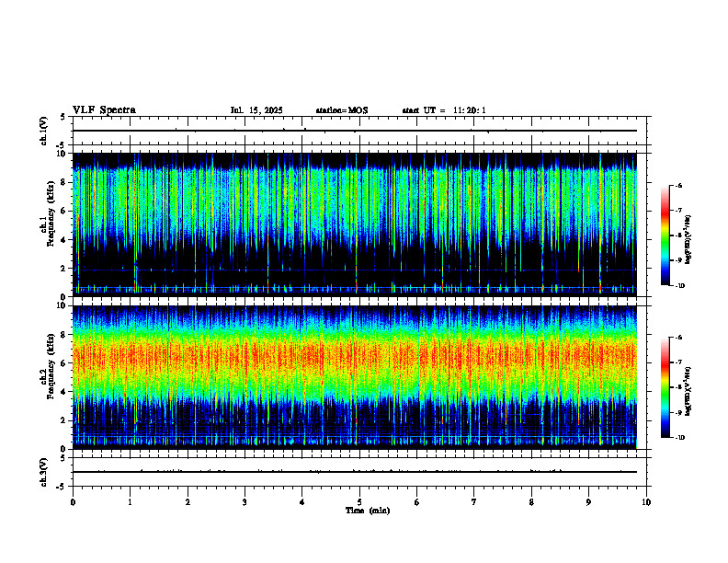728x563 pixels.
Task: Click time axis tick label "7"
Action: [x=474, y=502]
